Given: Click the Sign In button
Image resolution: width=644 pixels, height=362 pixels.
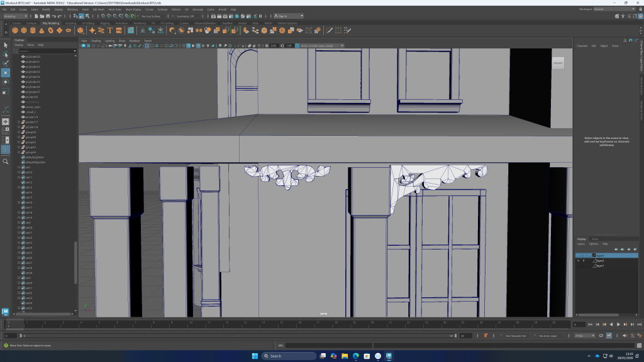Looking at the screenshot, I should click(x=283, y=16).
